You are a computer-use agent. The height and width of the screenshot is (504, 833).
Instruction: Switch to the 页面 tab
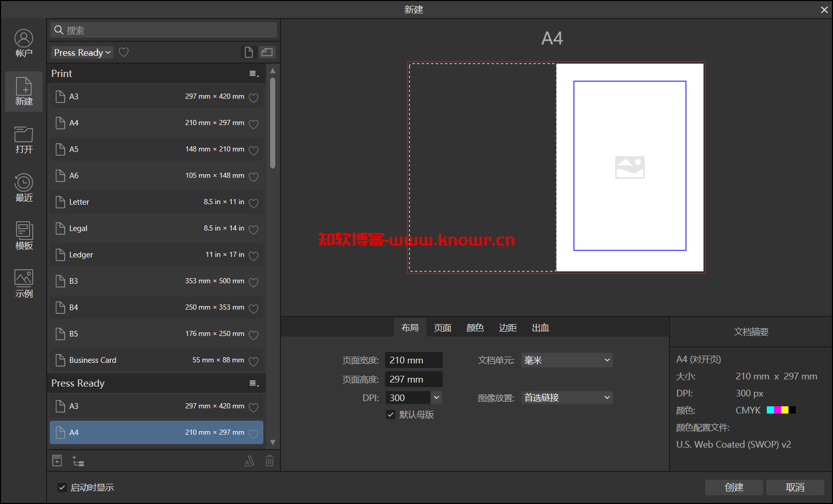442,328
